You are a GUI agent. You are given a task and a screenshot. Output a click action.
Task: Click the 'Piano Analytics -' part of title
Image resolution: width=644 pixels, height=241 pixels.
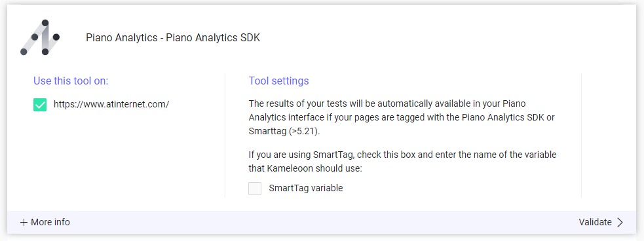point(125,38)
